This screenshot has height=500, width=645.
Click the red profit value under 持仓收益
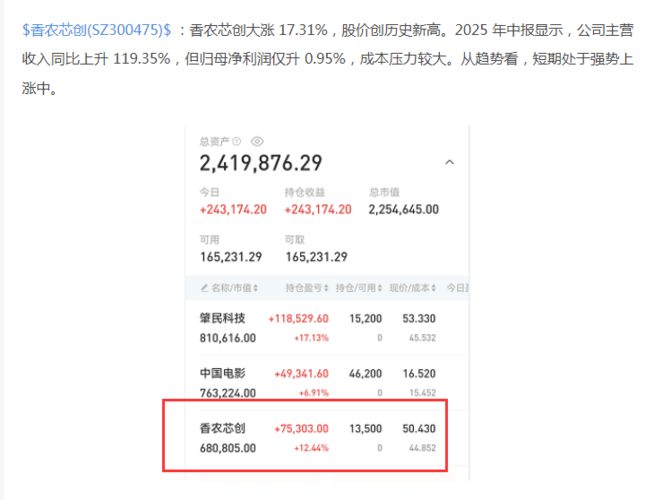click(318, 210)
